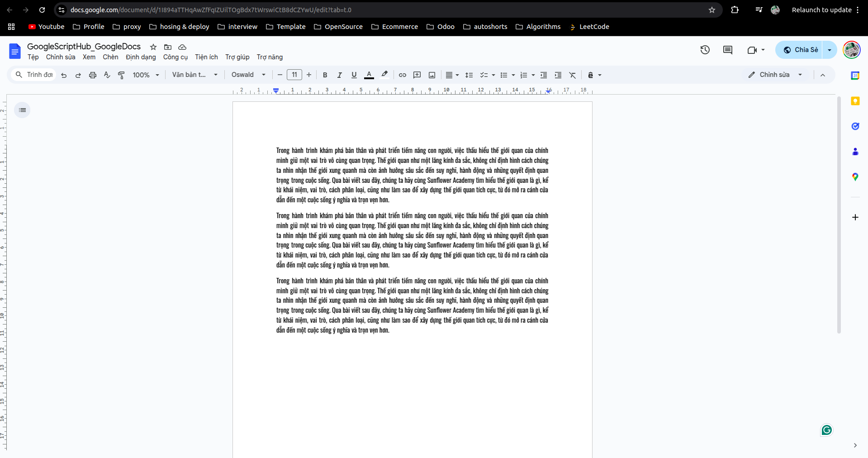Open the Chỉnh sửa editing mode dropdown
Viewport: 868px width, 458px height.
pyautogui.click(x=775, y=75)
